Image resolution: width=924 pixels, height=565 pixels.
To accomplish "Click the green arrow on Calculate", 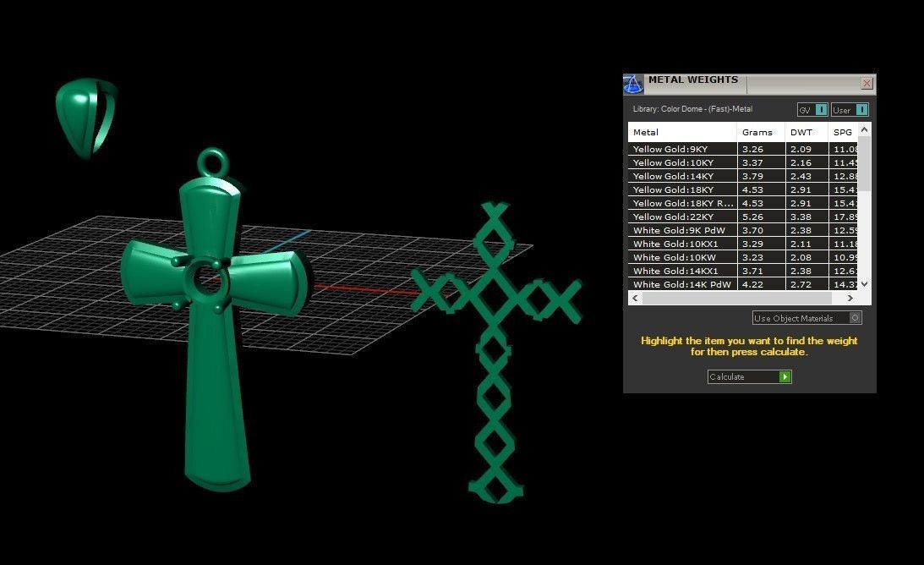I will click(x=785, y=377).
